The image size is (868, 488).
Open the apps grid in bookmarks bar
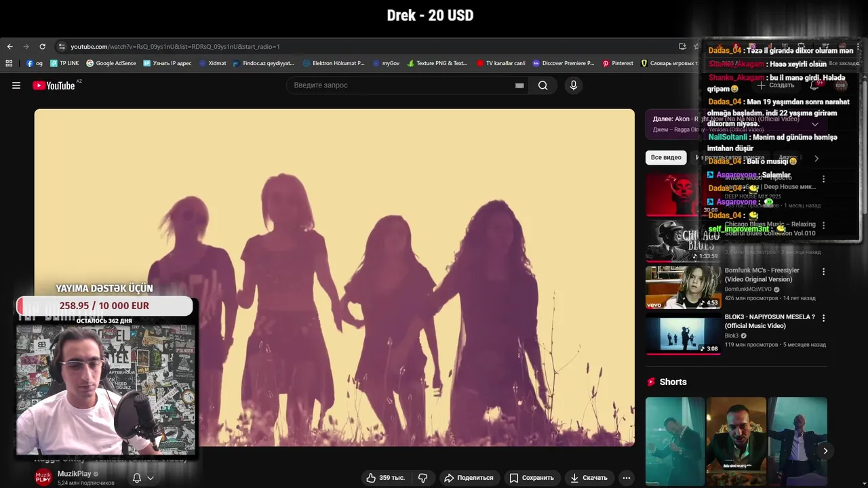9,63
